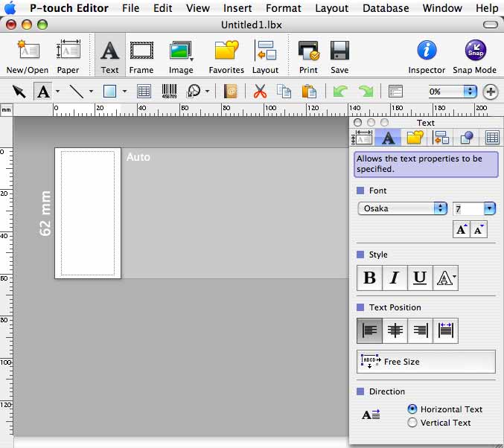The width and height of the screenshot is (504, 448).
Task: Select the small text A tool
Action: click(x=43, y=92)
